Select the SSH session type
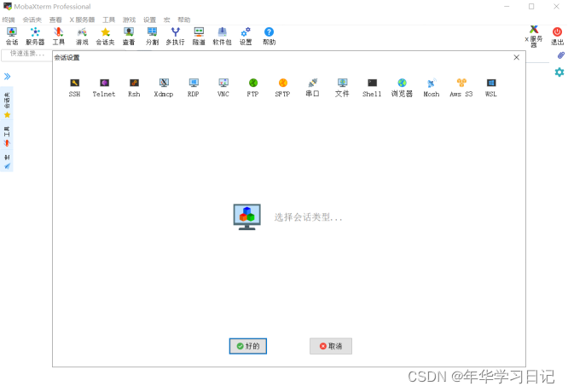The height and width of the screenshot is (392, 568). tap(74, 88)
